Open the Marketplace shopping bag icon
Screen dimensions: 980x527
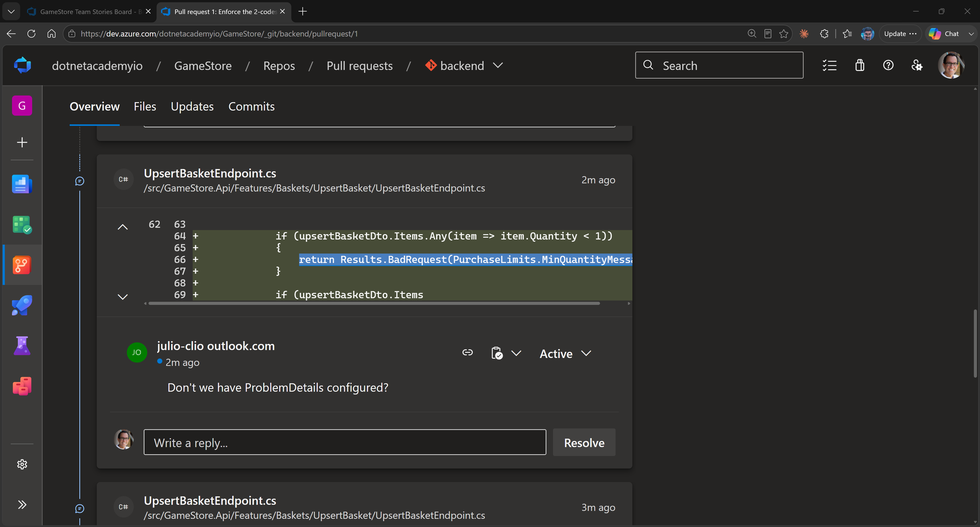[x=860, y=65]
